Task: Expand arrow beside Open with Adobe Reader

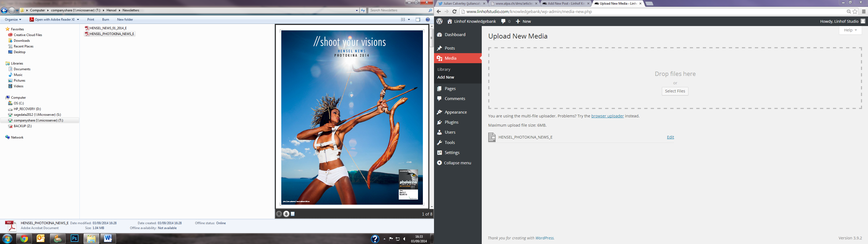Action: tap(78, 20)
